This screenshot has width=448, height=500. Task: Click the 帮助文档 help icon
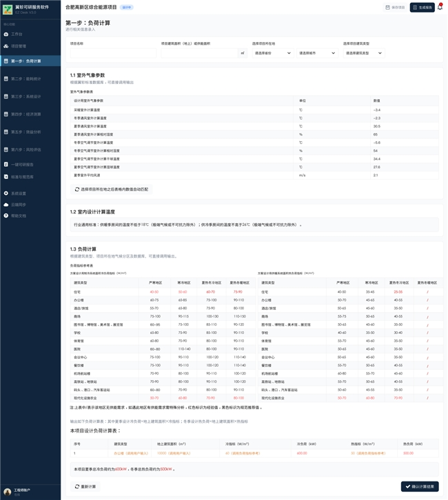click(6, 216)
